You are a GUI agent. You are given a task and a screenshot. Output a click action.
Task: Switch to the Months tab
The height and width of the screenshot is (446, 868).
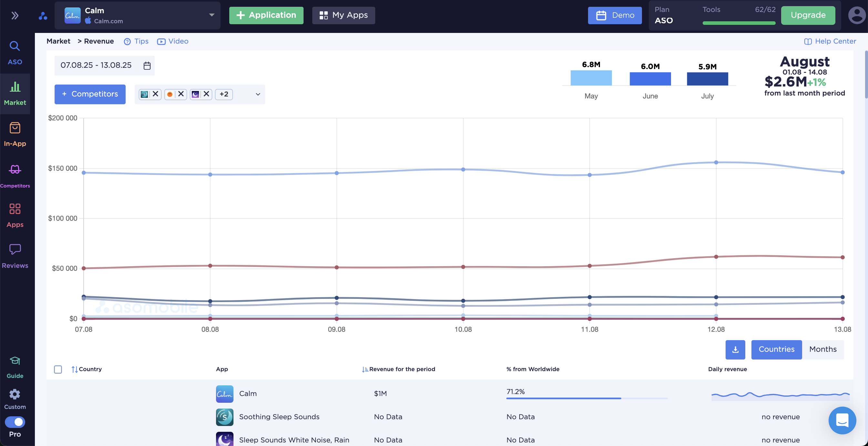823,350
